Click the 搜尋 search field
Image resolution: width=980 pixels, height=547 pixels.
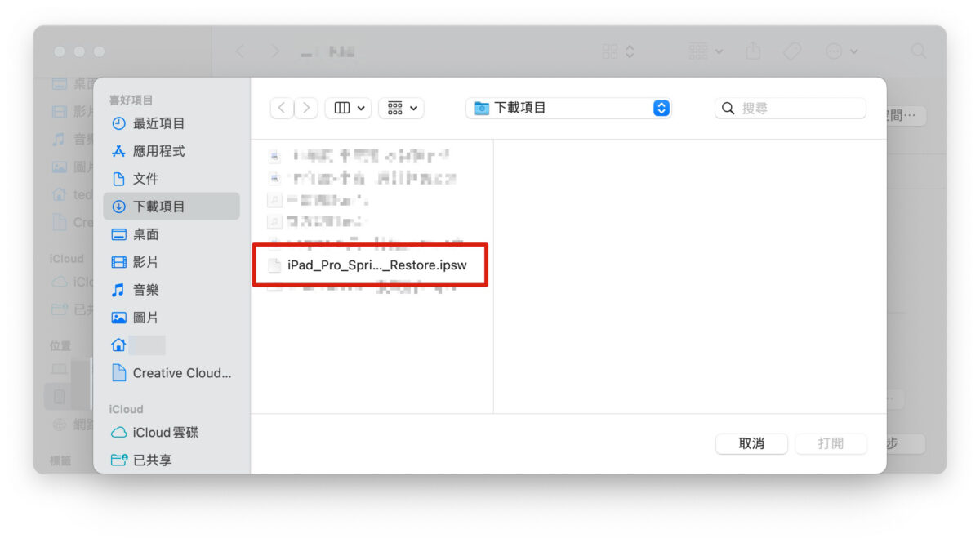pyautogui.click(x=790, y=108)
